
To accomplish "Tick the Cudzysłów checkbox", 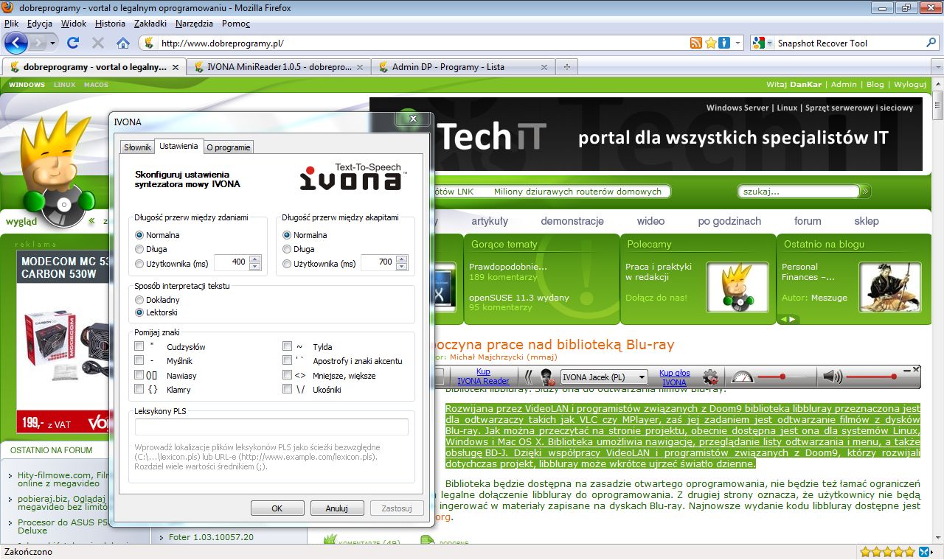I will point(139,346).
